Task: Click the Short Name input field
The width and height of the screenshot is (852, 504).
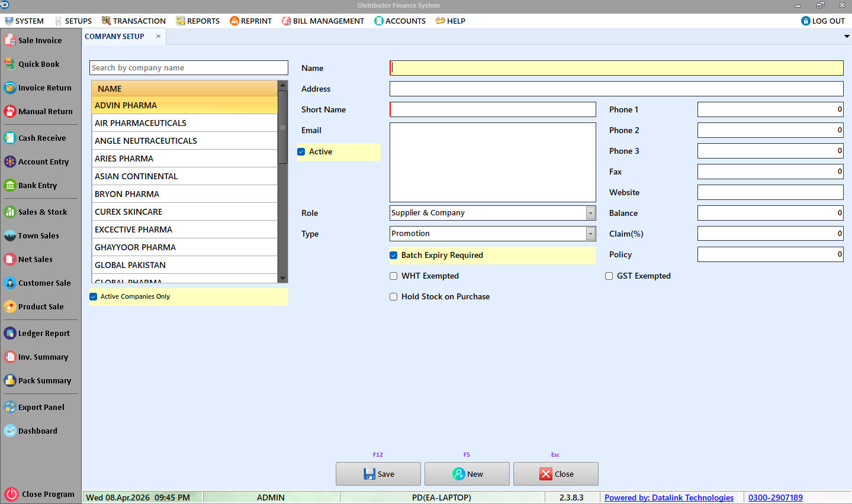Action: (x=493, y=109)
